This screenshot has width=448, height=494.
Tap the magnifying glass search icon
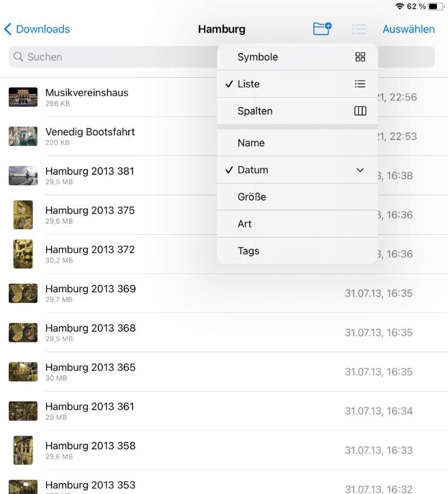(19, 57)
